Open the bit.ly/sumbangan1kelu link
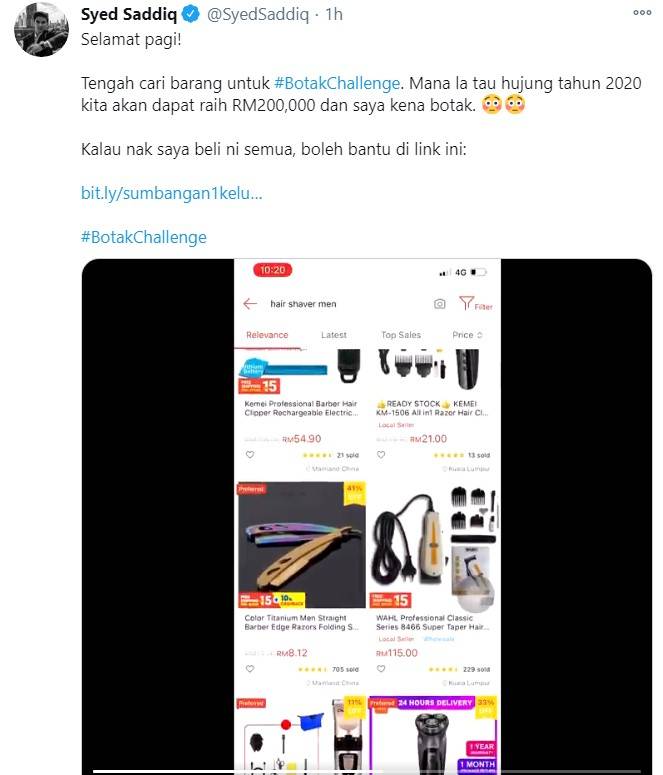 coord(172,193)
